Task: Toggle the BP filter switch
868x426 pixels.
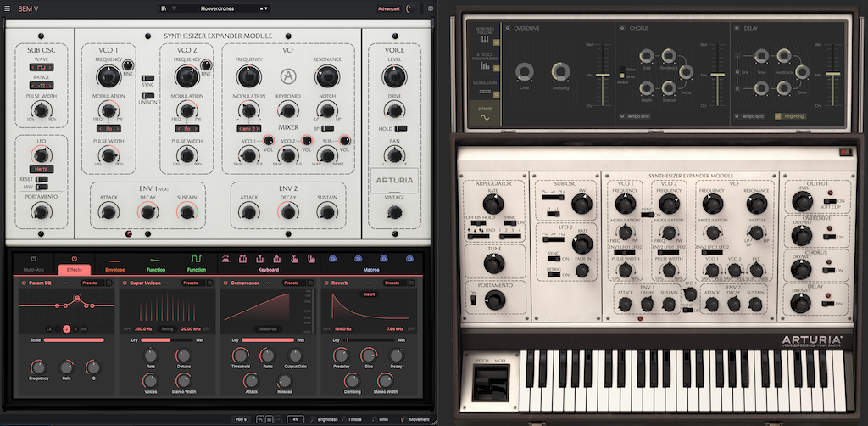Action: pyautogui.click(x=328, y=128)
